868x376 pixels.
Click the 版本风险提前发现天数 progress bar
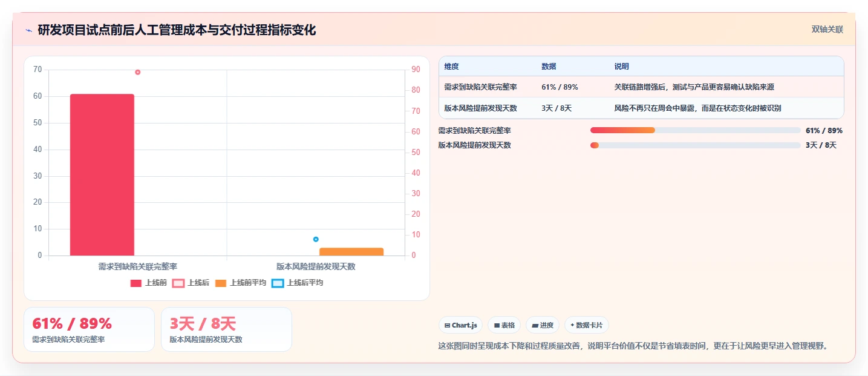(x=696, y=145)
